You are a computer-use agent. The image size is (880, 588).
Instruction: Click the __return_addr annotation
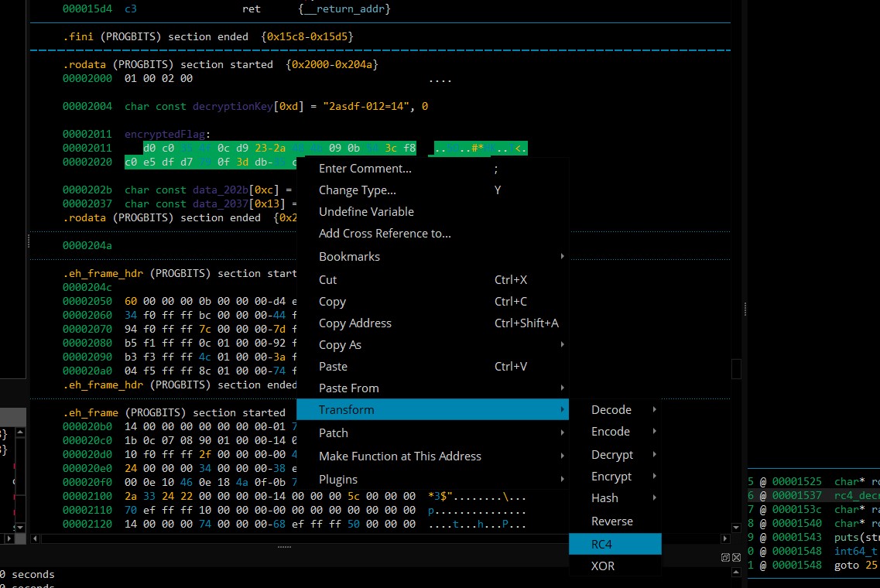(x=344, y=9)
